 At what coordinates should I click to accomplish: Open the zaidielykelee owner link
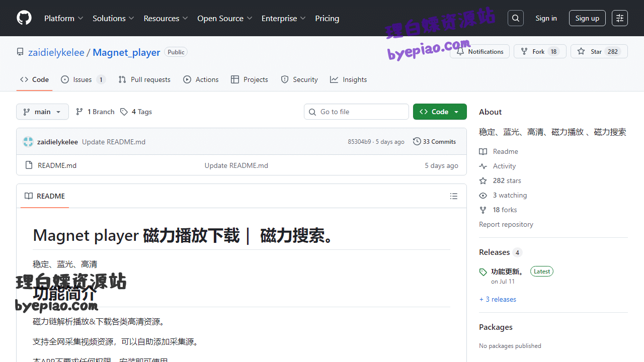[x=56, y=52]
